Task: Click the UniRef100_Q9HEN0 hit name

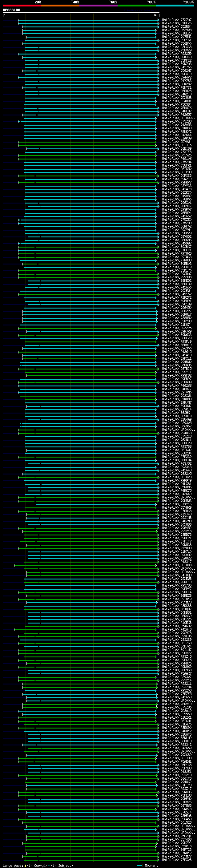Action: click(177, 799)
